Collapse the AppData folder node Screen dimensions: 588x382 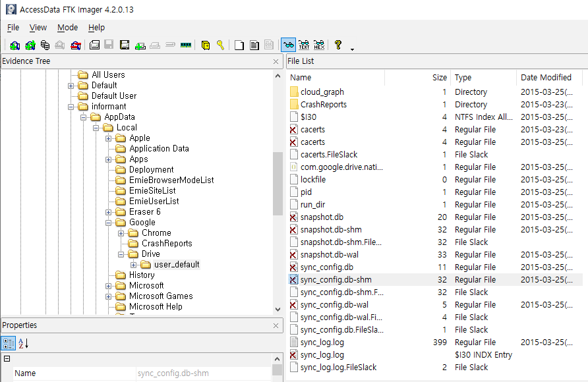[x=83, y=117]
